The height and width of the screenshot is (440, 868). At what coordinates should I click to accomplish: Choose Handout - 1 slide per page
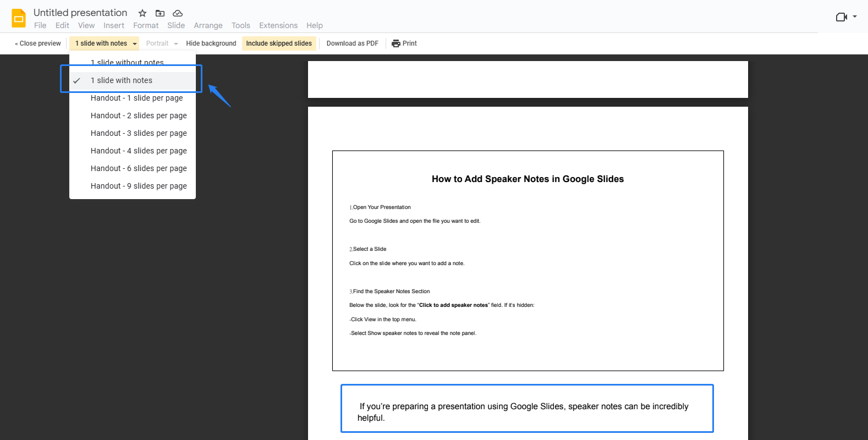(x=133, y=98)
